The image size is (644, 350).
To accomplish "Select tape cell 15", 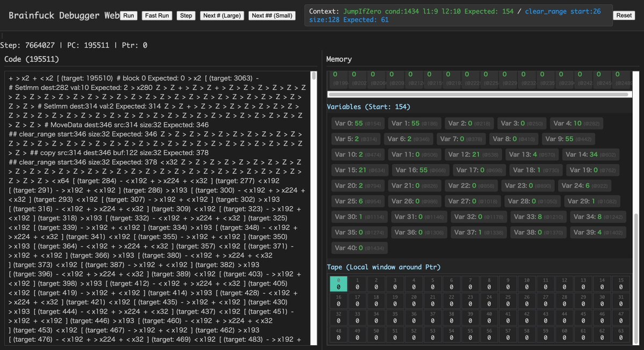I will 621,284.
